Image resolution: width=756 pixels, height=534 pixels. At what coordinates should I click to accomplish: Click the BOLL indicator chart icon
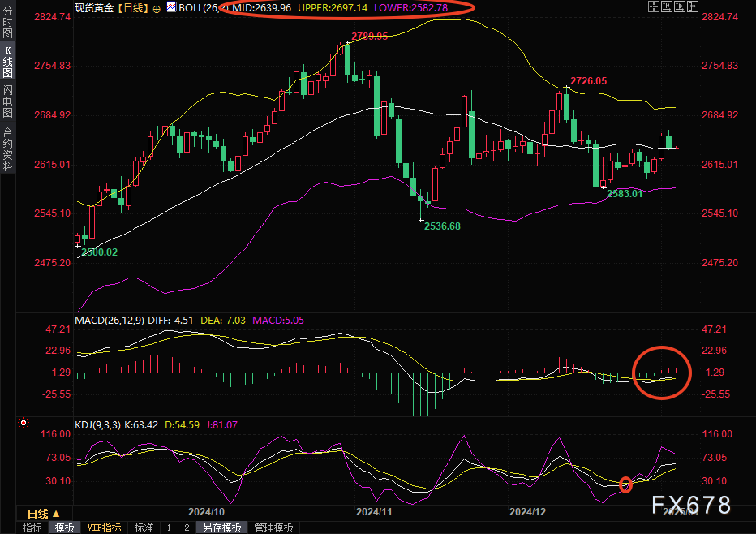coord(171,7)
